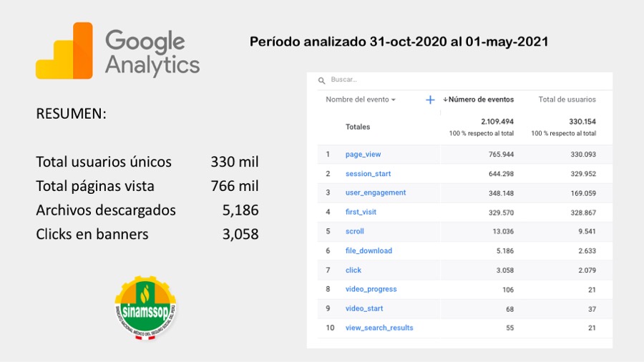Open the Nombre del evento dropdown
The width and height of the screenshot is (644, 362).
click(361, 100)
